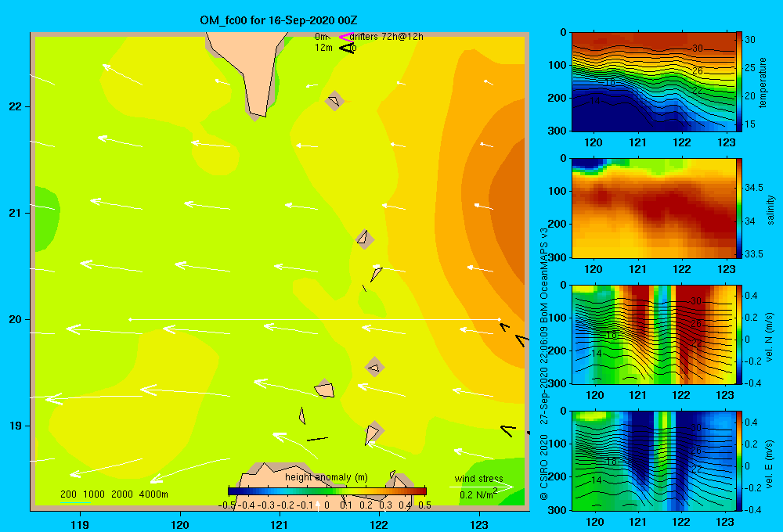Click the '33.5' tick on salinity colorbar
Image resolution: width=783 pixels, height=532 pixels.
(x=754, y=254)
